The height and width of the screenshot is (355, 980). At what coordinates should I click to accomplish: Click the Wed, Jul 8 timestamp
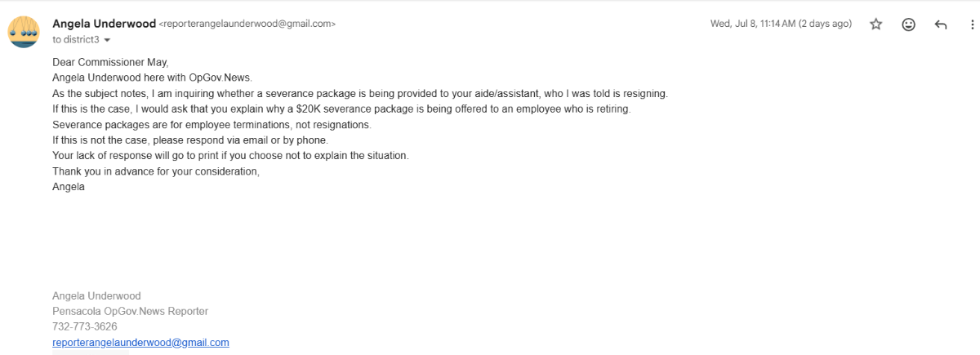[781, 24]
